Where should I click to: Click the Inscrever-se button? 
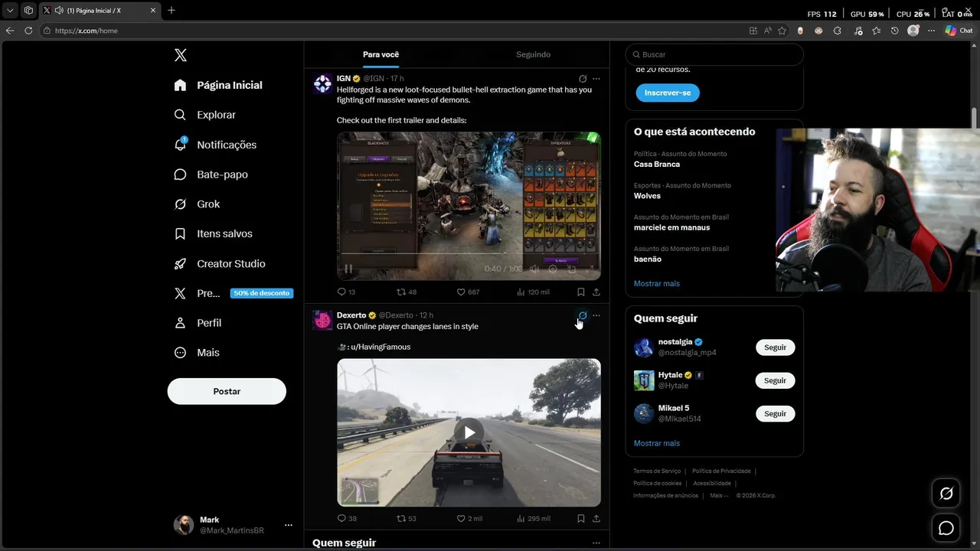668,93
